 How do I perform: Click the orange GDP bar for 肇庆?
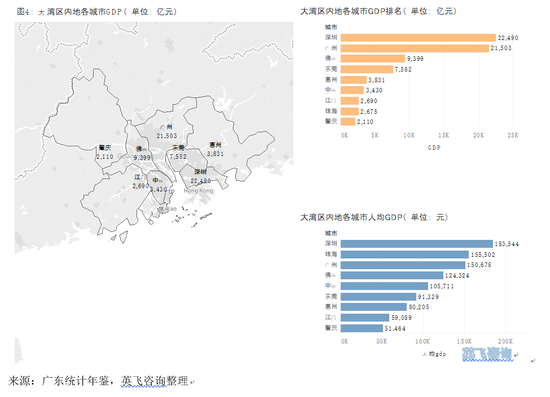(348, 122)
